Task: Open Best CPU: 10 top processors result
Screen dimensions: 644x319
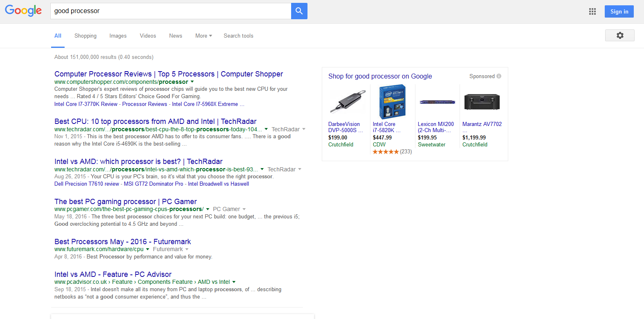Action: 155,121
